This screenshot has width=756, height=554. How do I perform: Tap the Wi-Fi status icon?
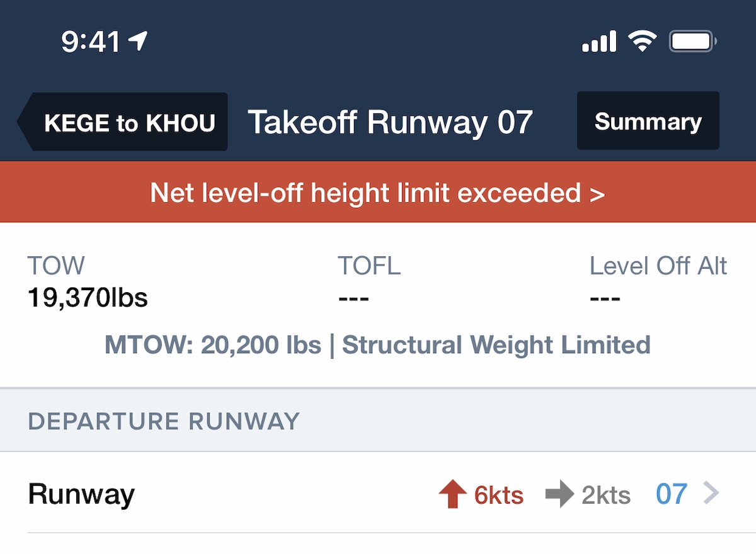point(642,42)
